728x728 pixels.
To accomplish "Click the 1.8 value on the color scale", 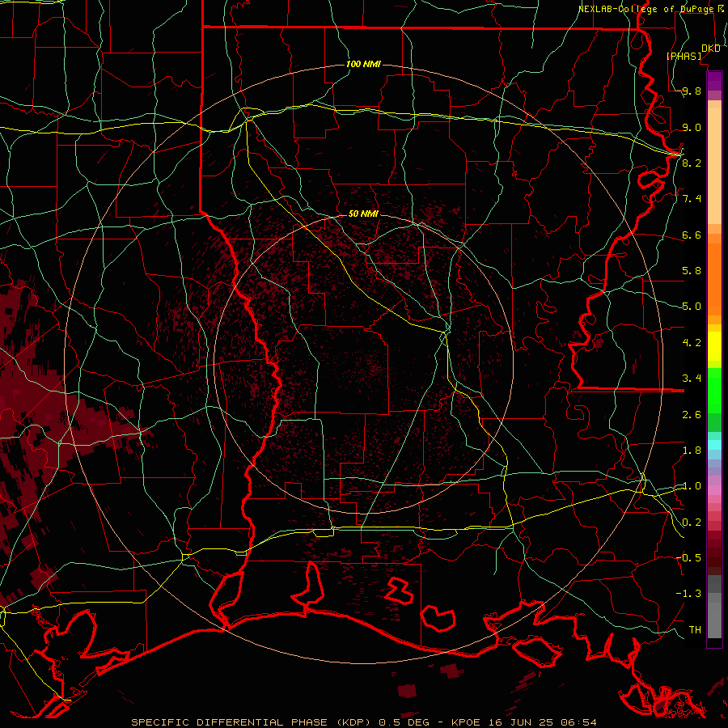I will (692, 451).
